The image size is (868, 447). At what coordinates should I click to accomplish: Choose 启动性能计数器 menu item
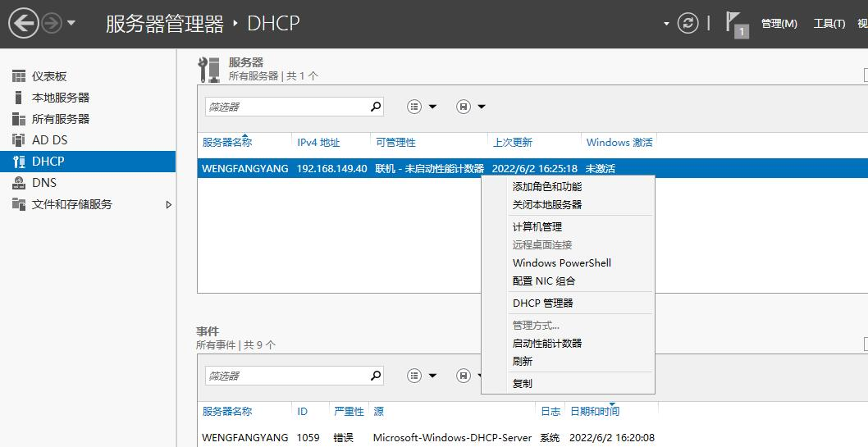pyautogui.click(x=547, y=343)
